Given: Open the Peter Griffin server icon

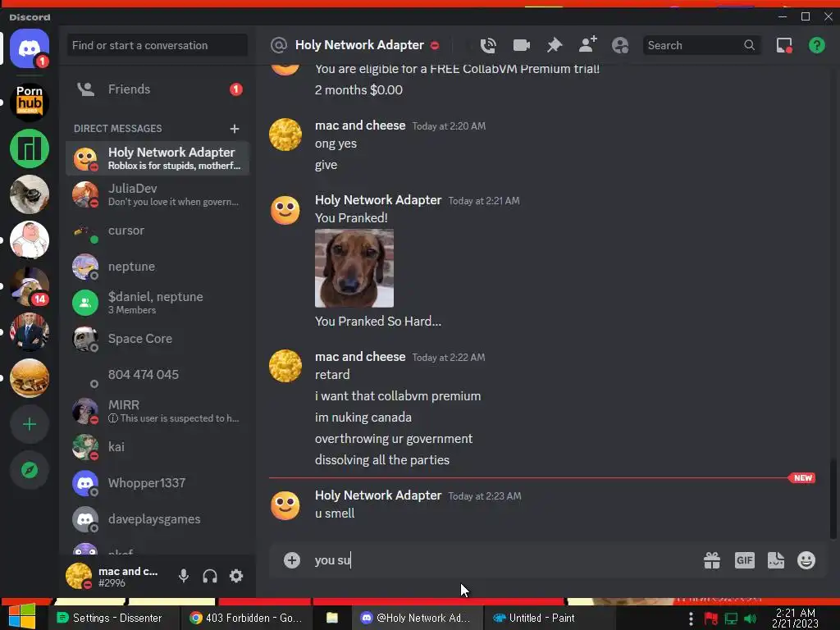Looking at the screenshot, I should pyautogui.click(x=30, y=240).
